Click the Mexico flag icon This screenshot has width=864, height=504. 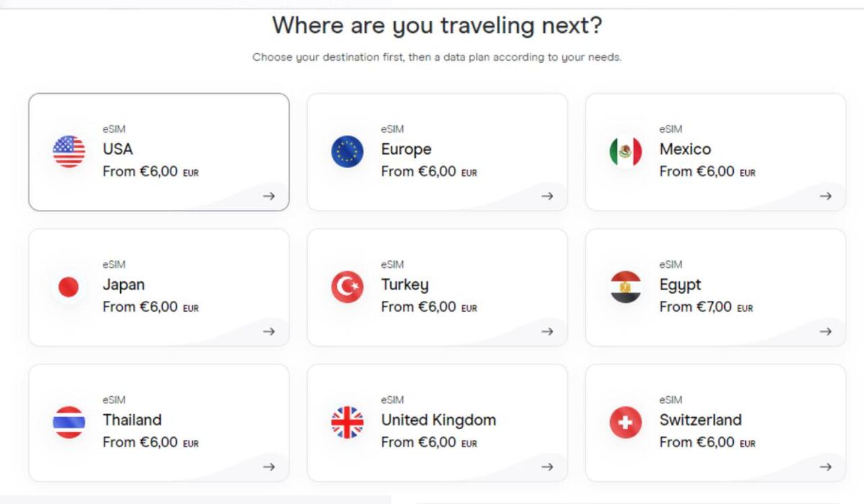click(x=625, y=148)
